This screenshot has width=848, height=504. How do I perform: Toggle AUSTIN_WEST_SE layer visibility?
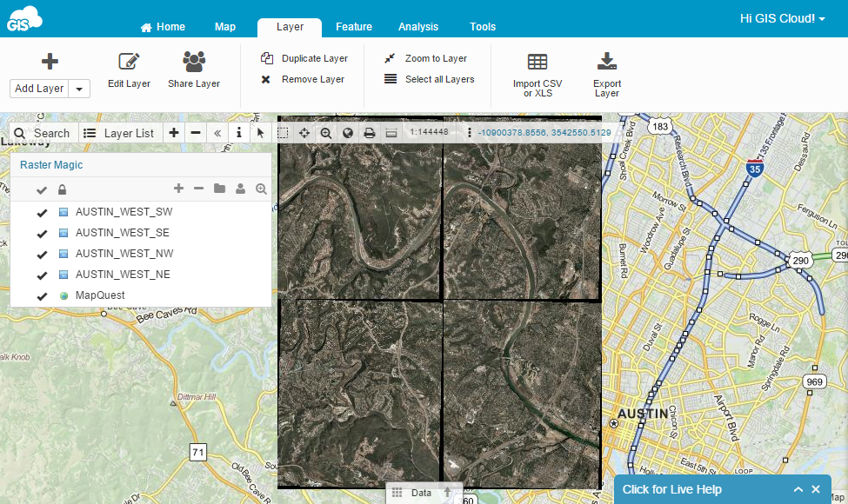pos(43,234)
